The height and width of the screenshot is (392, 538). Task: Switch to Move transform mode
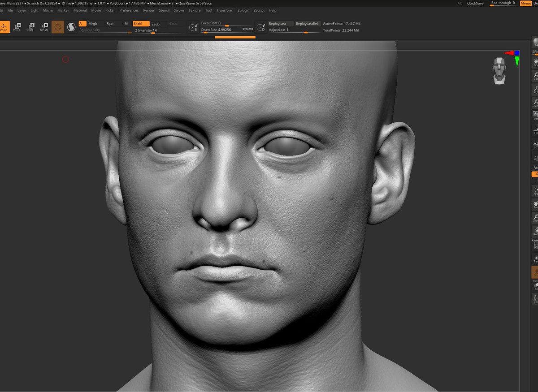tap(17, 27)
